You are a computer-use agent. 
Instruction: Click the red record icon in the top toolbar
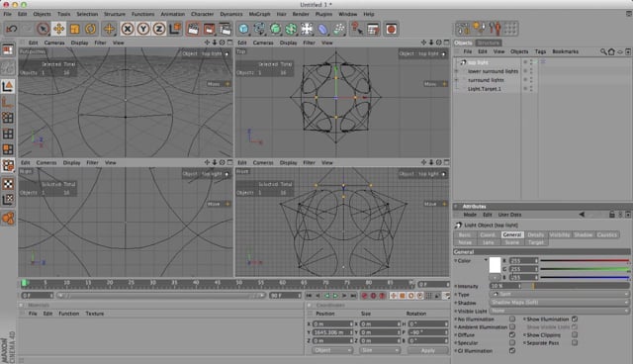pyautogui.click(x=391, y=29)
